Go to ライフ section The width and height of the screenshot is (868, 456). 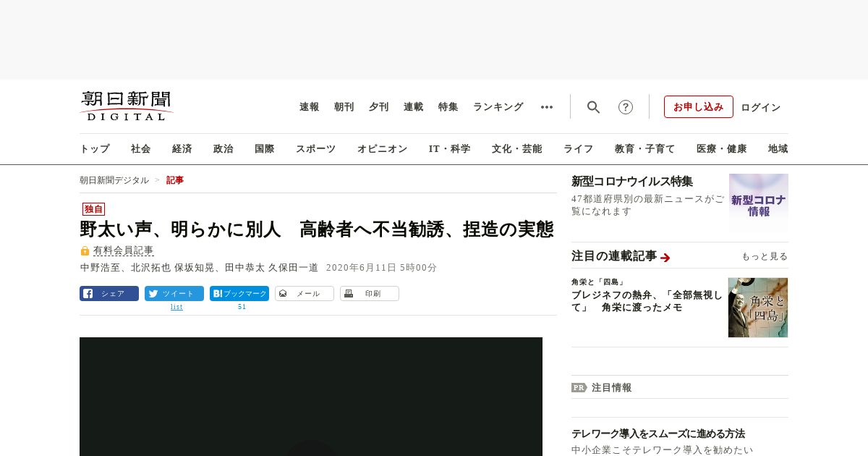pyautogui.click(x=579, y=148)
